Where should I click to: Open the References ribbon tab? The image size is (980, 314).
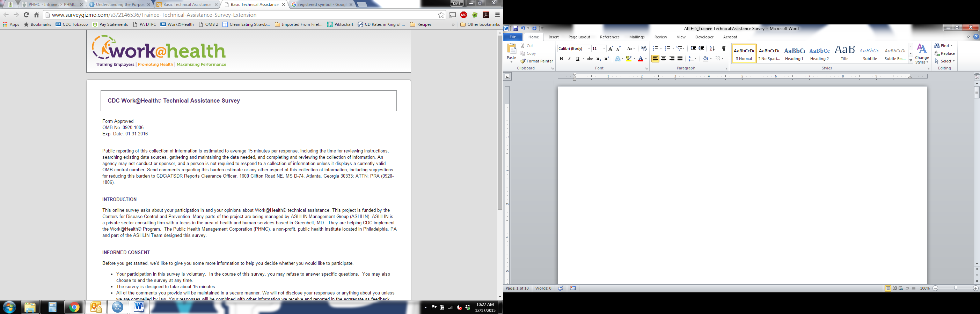point(609,37)
